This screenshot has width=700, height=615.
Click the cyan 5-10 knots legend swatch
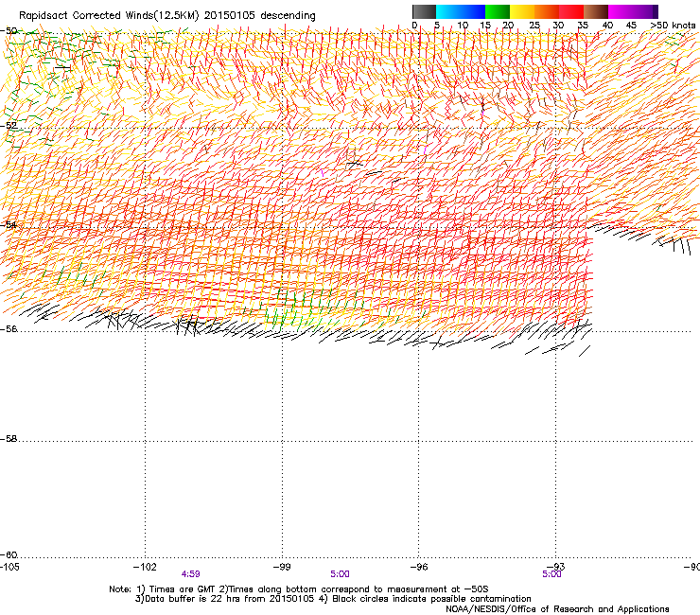448,11
